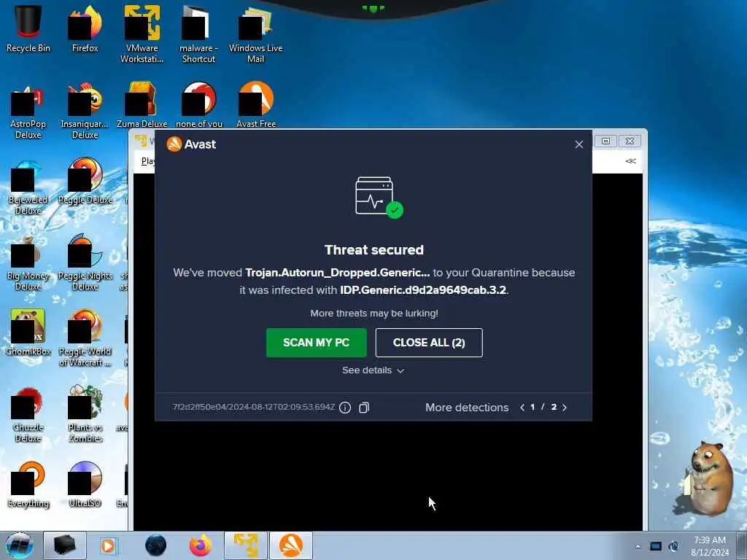Open the Insaniquarium Deluxe desktop icon
747x560 pixels.
point(85,111)
